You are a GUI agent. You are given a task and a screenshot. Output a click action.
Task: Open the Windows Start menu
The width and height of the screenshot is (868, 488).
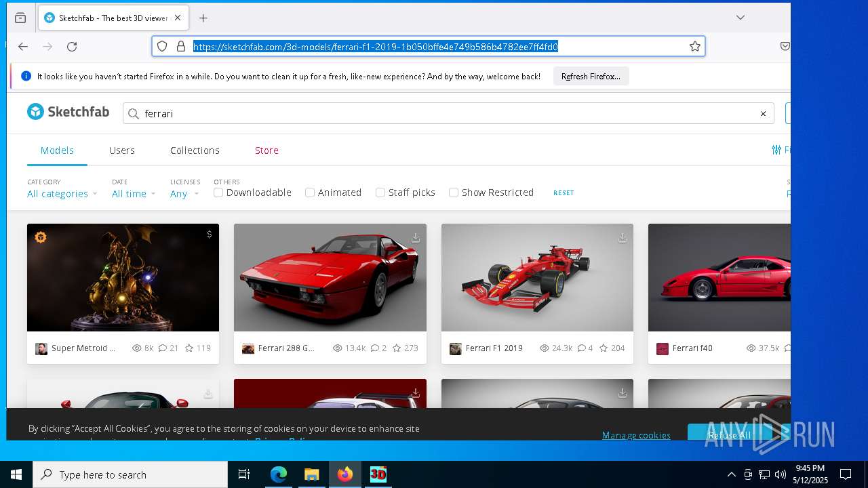(16, 474)
